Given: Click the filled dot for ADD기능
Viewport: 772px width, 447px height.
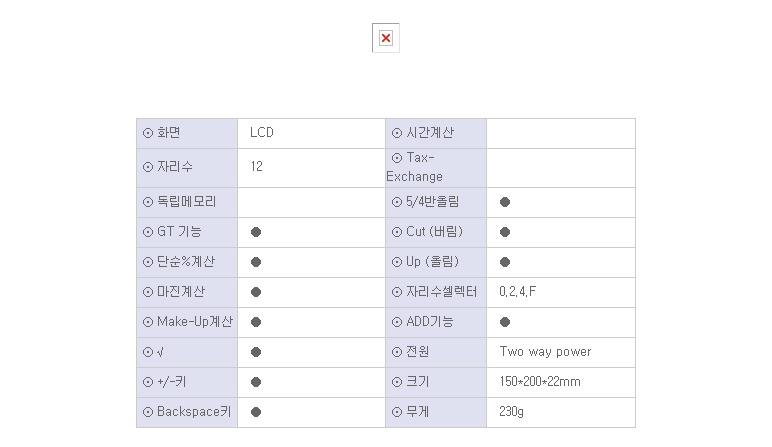Looking at the screenshot, I should tap(505, 322).
